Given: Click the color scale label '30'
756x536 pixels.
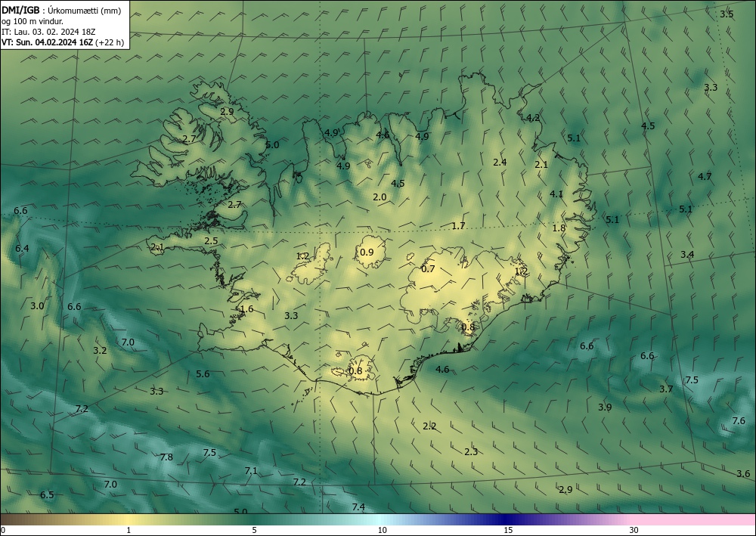Looking at the screenshot, I should (634, 531).
